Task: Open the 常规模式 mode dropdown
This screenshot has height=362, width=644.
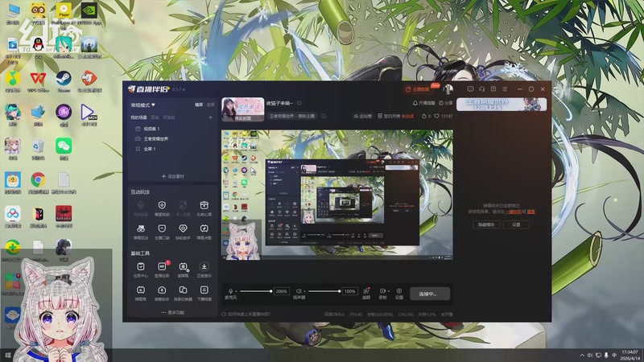Action: click(142, 105)
